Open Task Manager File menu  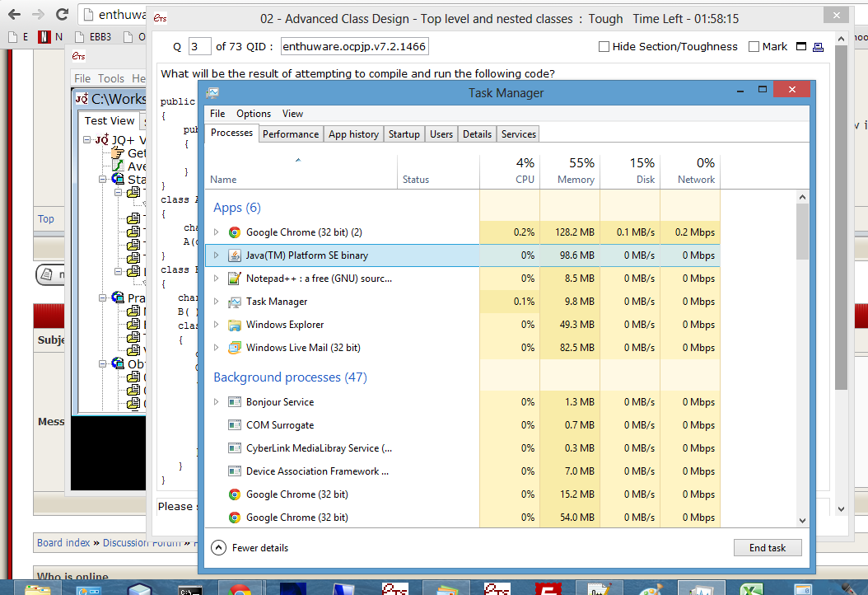217,114
